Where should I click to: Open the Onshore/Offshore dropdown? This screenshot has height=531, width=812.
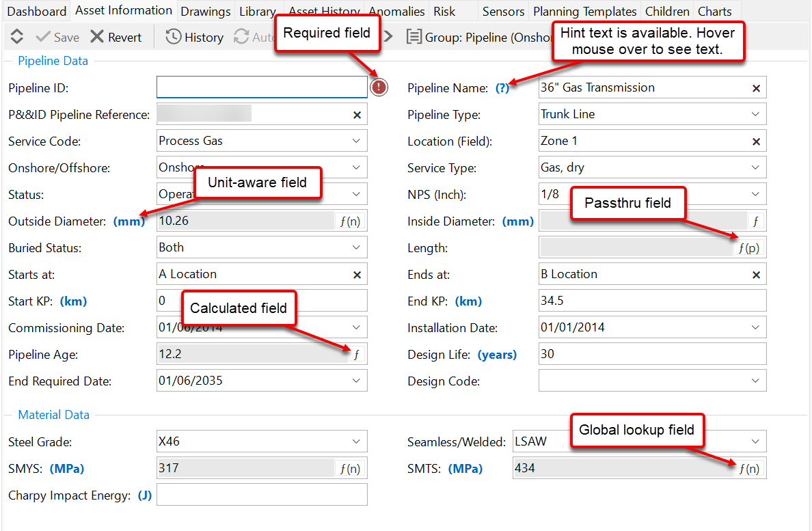(x=356, y=167)
